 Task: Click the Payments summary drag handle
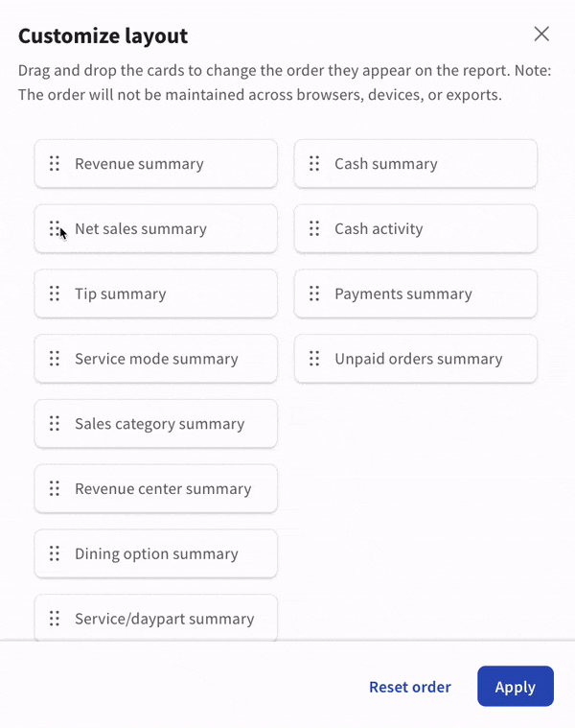point(314,294)
